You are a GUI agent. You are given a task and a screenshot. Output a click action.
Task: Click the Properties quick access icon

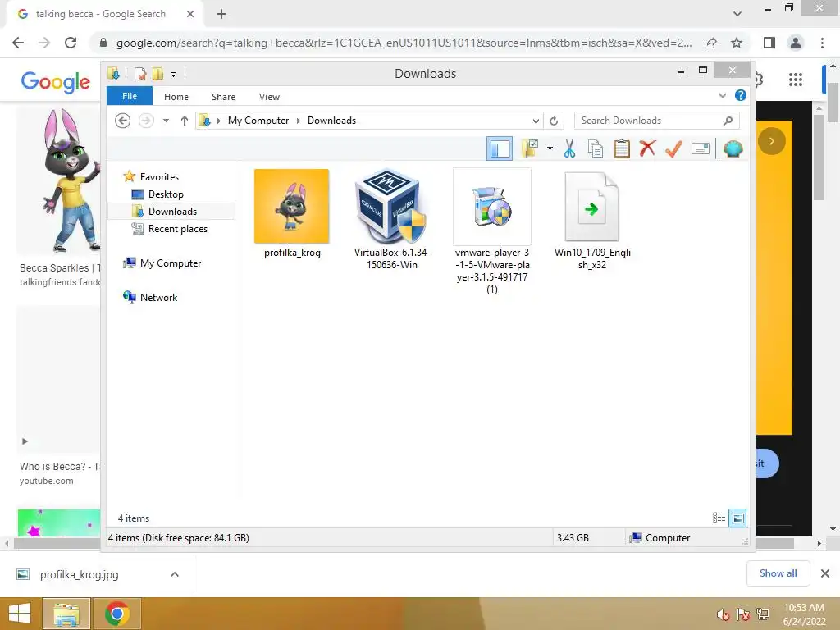pyautogui.click(x=140, y=73)
